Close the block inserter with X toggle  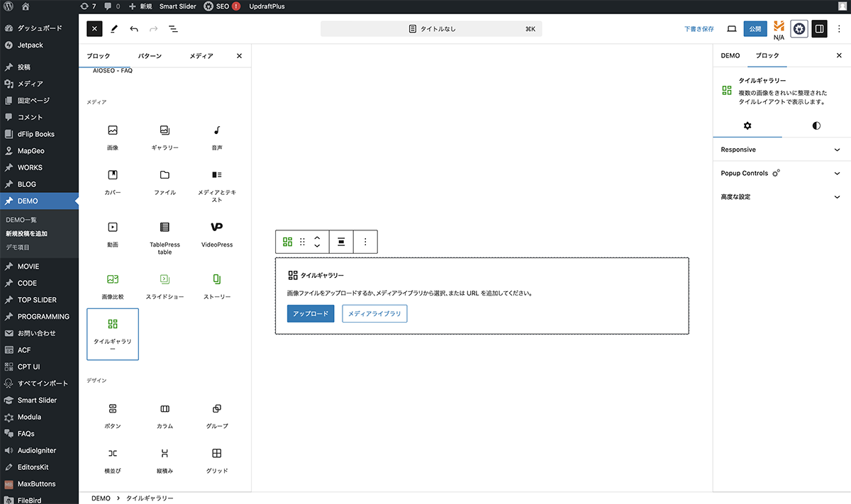[x=95, y=29]
